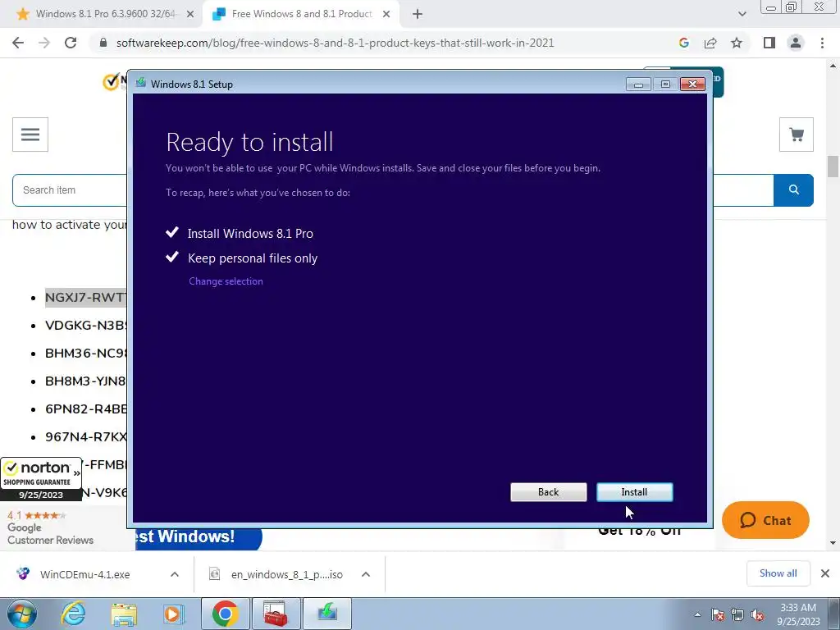
Task: Click the NGXJ7-RWT product key text
Action: point(85,297)
